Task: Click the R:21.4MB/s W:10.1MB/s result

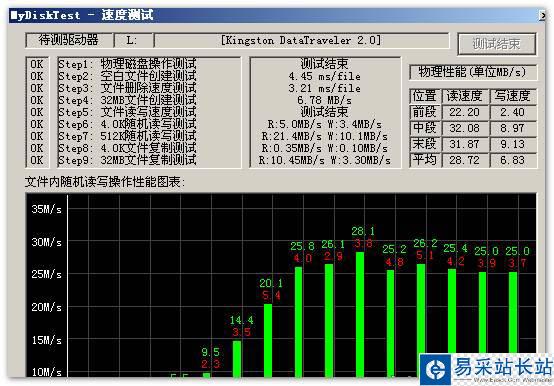Action: (x=325, y=136)
